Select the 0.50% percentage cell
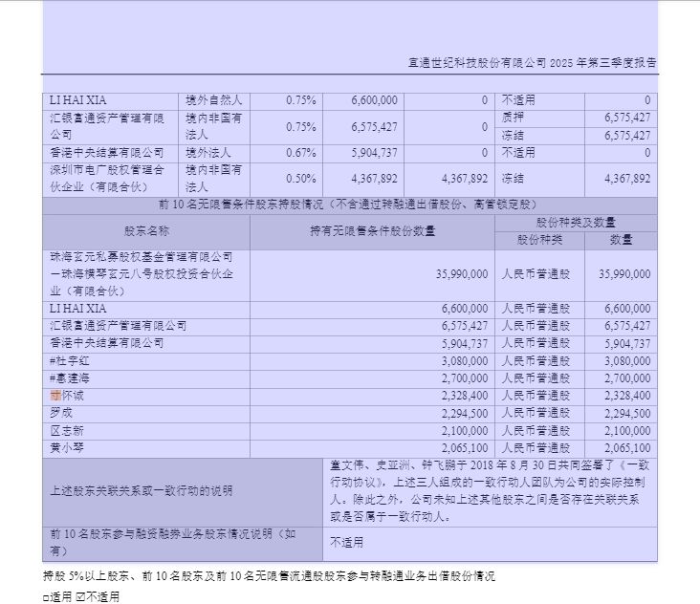 pos(300,179)
